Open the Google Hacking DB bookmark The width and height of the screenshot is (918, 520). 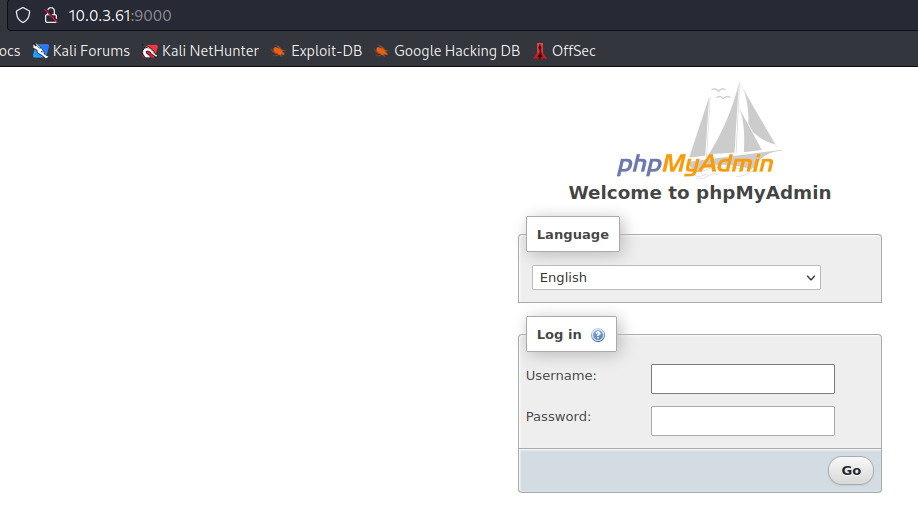pos(447,51)
